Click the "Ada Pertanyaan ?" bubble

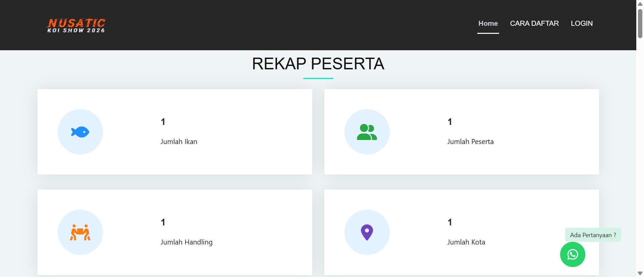tap(593, 235)
